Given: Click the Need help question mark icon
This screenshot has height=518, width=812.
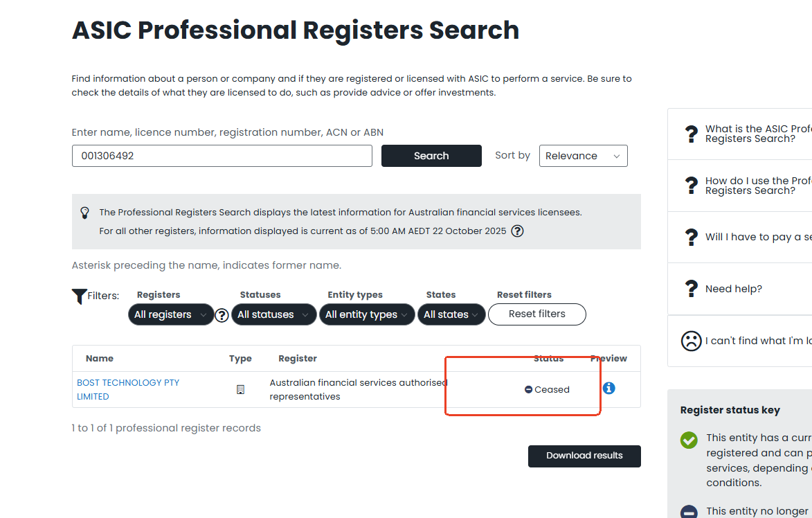Looking at the screenshot, I should [x=691, y=289].
